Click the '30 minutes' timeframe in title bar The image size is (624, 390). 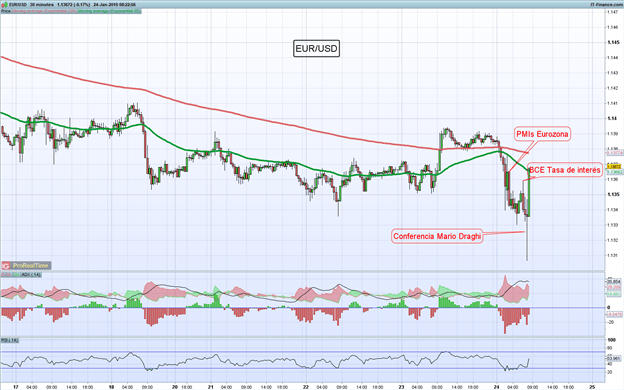[42, 5]
